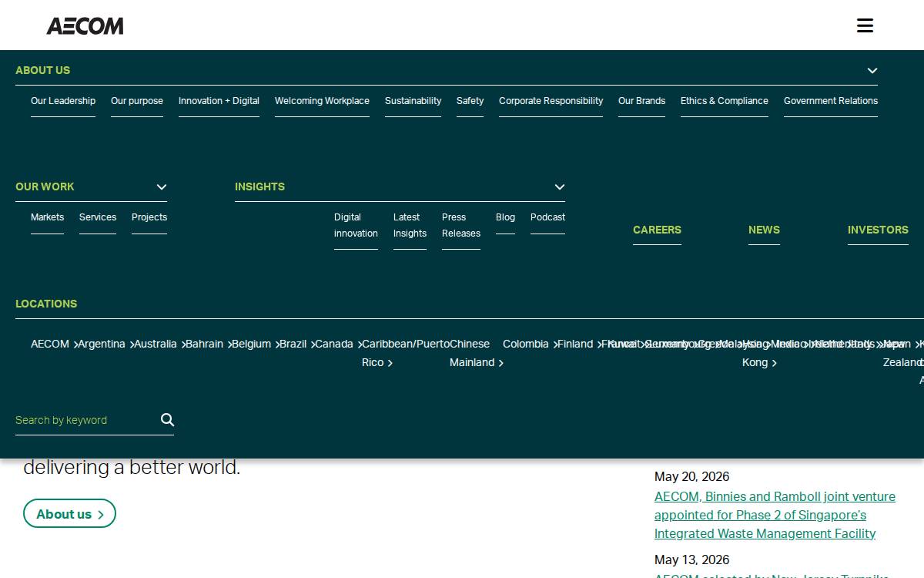
Task: Open the Insights menu heading
Action: point(259,187)
